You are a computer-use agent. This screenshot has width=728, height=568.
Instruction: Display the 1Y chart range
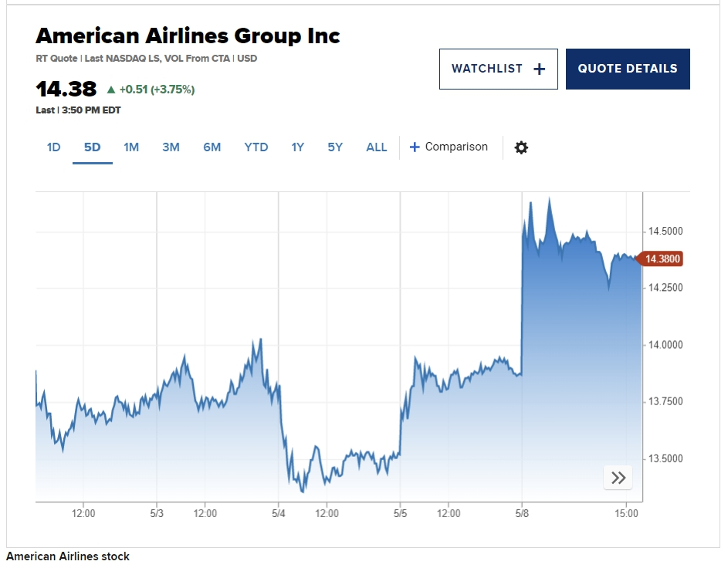pos(297,147)
